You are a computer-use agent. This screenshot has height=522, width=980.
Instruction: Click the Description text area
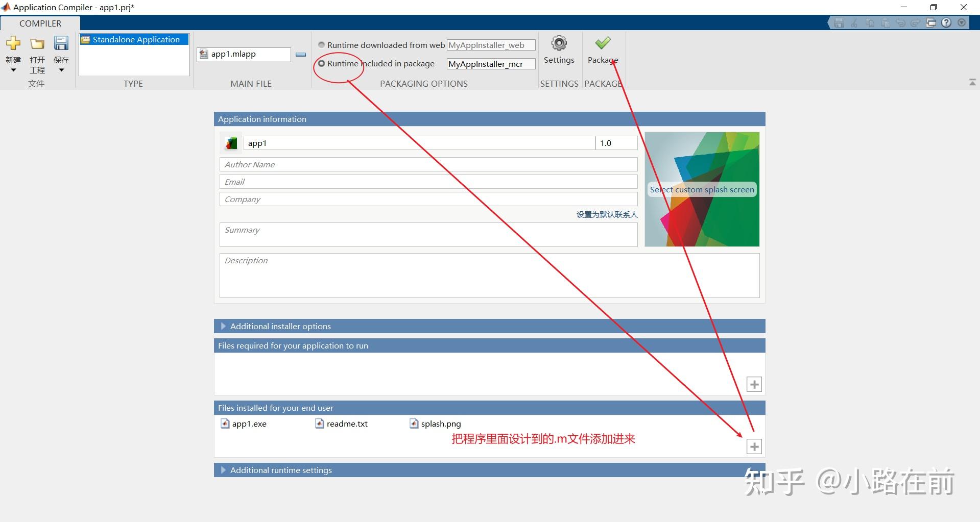(x=489, y=276)
